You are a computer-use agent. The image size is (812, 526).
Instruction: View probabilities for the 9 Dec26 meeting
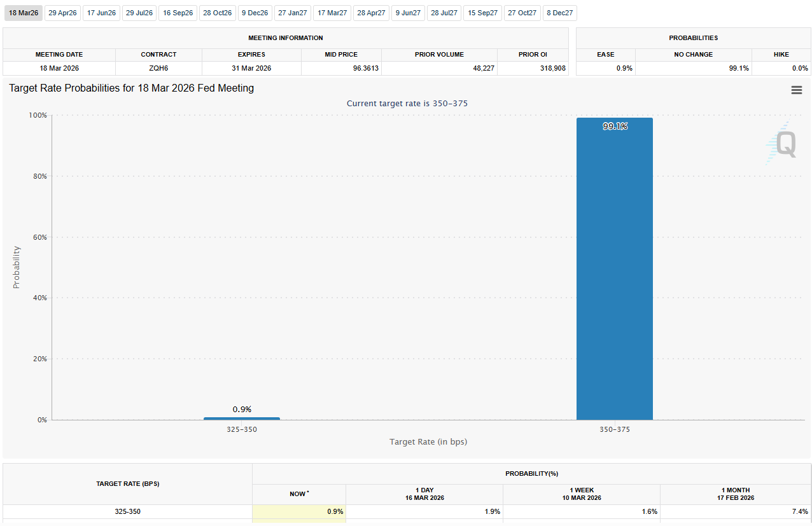[255, 13]
